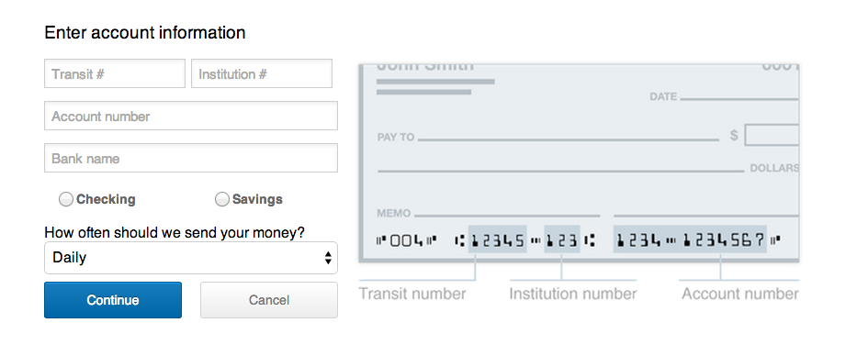
Task: Select the Checking radio button
Action: click(66, 199)
